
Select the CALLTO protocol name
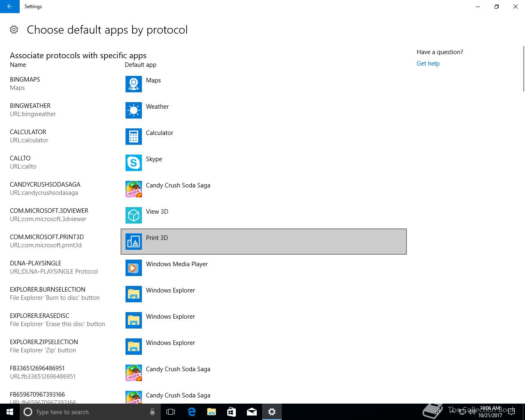20,158
